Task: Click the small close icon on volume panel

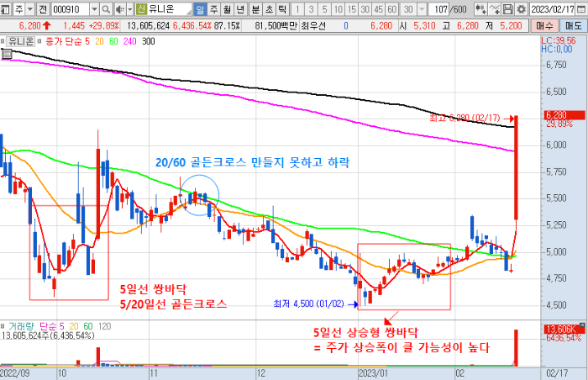Action: (x=582, y=325)
